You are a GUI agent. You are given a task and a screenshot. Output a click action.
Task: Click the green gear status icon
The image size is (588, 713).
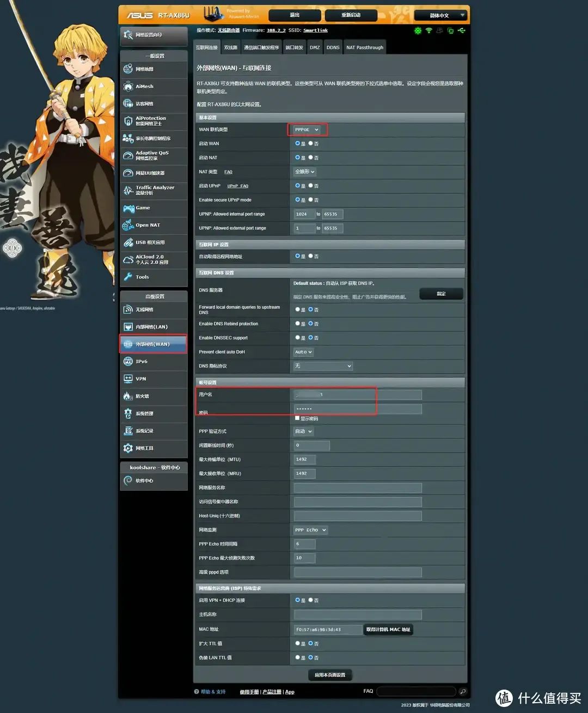[418, 31]
